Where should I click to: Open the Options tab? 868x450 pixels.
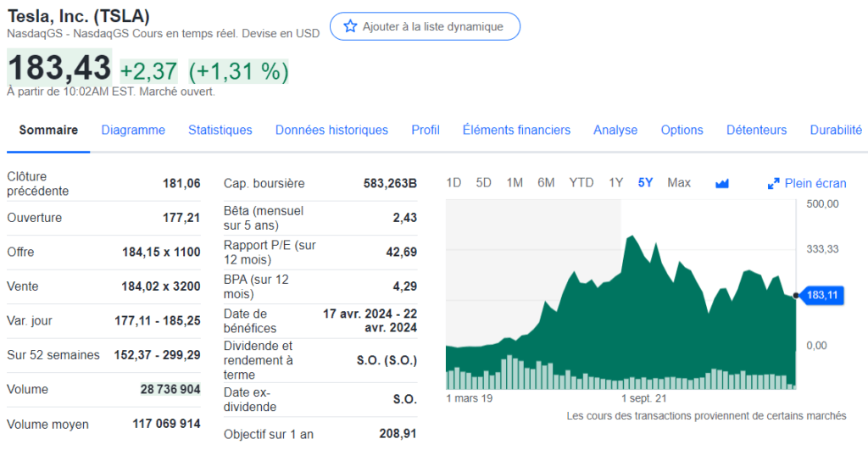click(682, 130)
